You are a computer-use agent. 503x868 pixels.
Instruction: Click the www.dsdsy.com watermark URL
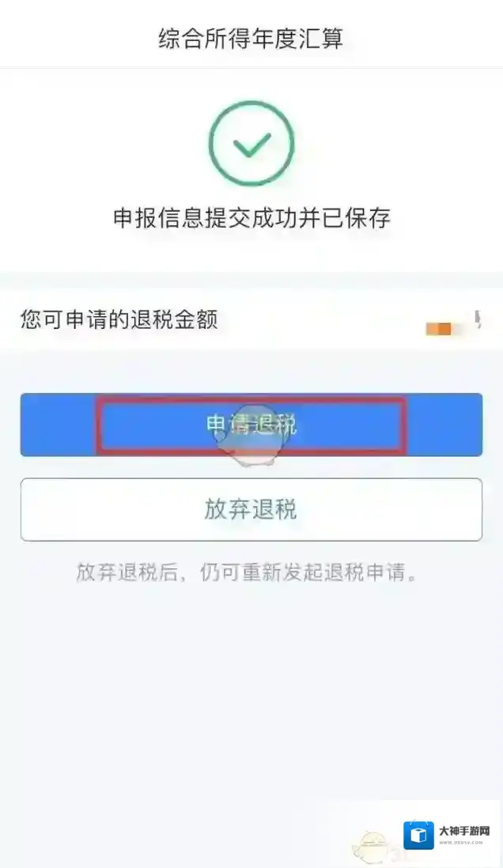coord(461,843)
